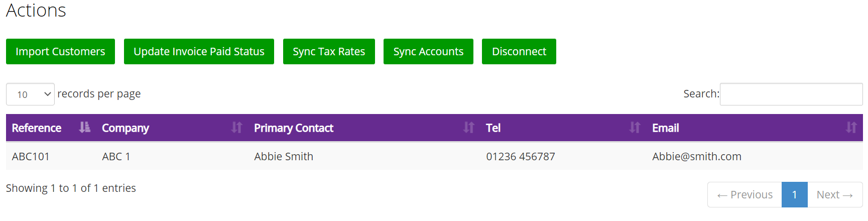Click the Disconnect button
The image size is (868, 221).
tap(519, 51)
